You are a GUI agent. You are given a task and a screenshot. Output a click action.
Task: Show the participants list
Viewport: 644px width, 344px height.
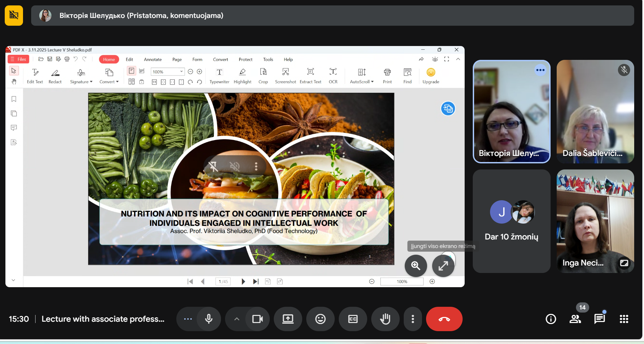[575, 319]
